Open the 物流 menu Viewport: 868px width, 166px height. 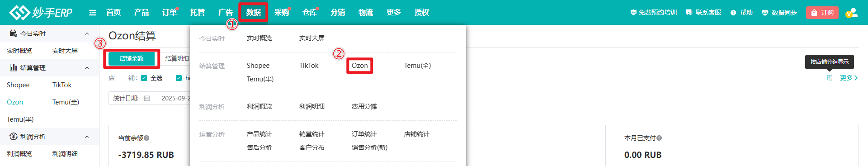pos(366,12)
